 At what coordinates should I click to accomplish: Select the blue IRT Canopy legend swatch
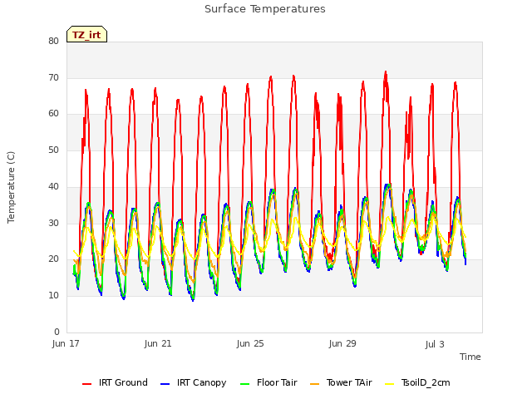click(165, 384)
